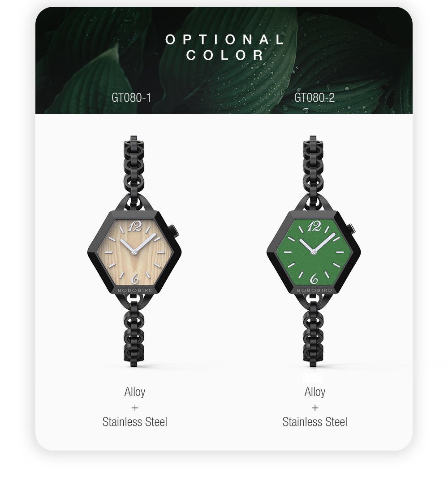Screen dimensions: 448x499
Task: Select the GT080-1 model label
Action: [x=131, y=97]
